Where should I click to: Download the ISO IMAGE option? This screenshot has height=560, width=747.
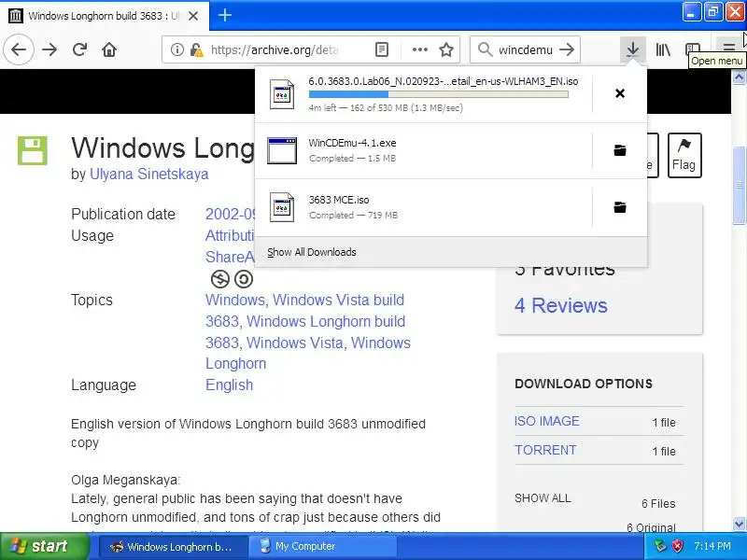click(x=547, y=421)
